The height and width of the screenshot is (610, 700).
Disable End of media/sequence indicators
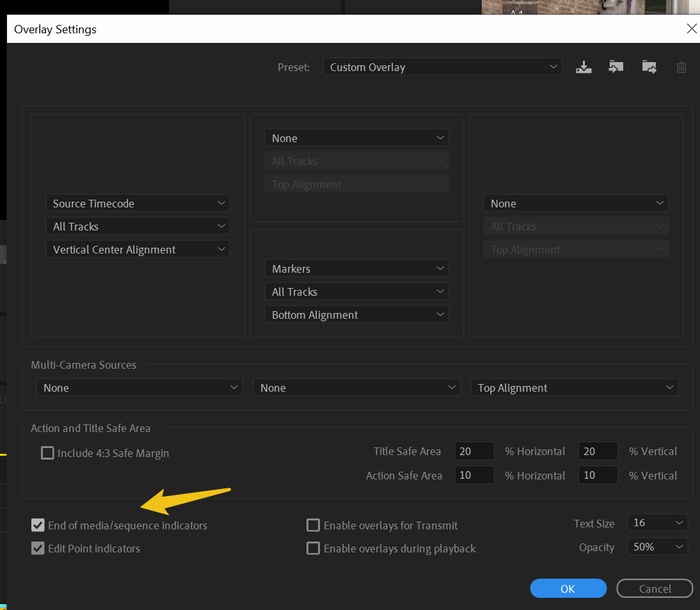tap(38, 525)
